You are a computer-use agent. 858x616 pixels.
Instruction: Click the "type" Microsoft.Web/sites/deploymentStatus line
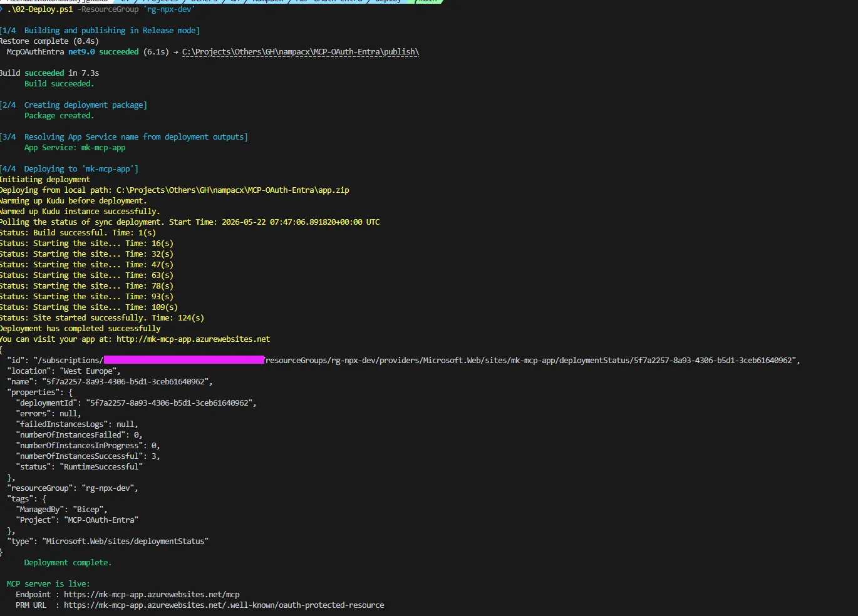[x=108, y=542]
